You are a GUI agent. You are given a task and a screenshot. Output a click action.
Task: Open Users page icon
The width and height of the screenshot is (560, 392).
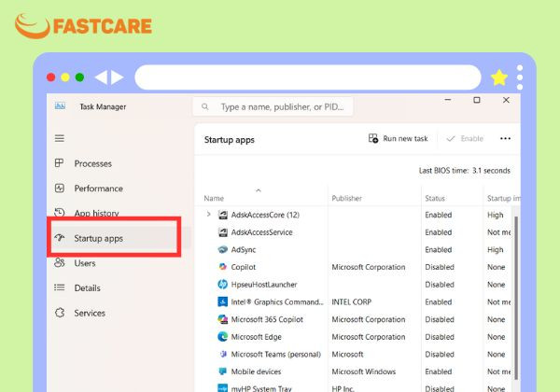click(60, 263)
